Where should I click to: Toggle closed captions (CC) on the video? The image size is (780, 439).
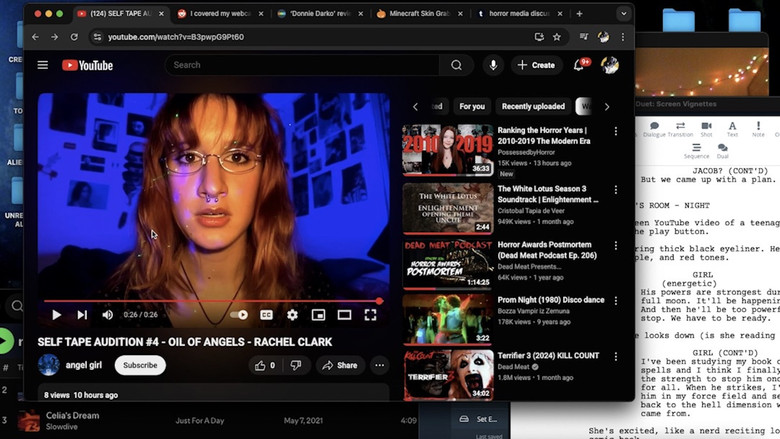tap(266, 315)
